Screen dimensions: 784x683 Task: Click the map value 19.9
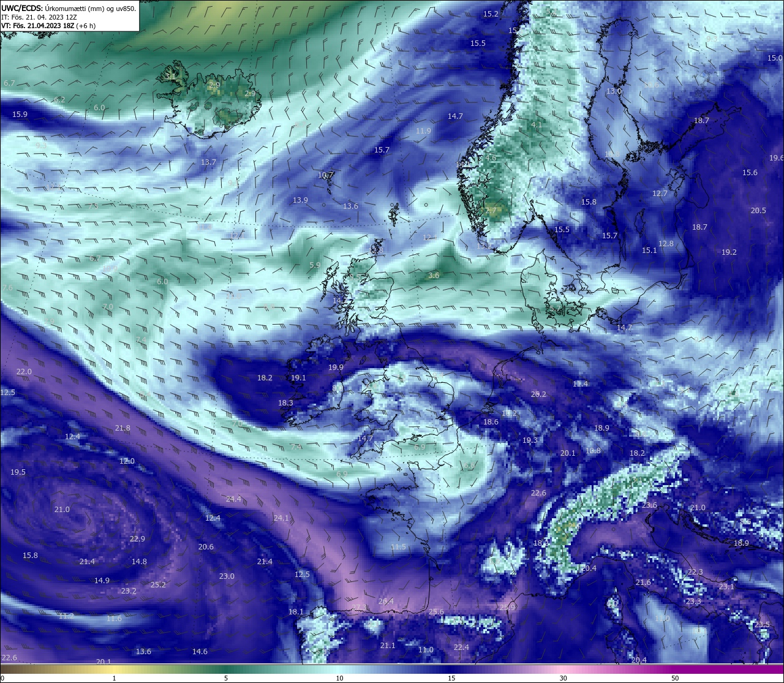pyautogui.click(x=336, y=367)
